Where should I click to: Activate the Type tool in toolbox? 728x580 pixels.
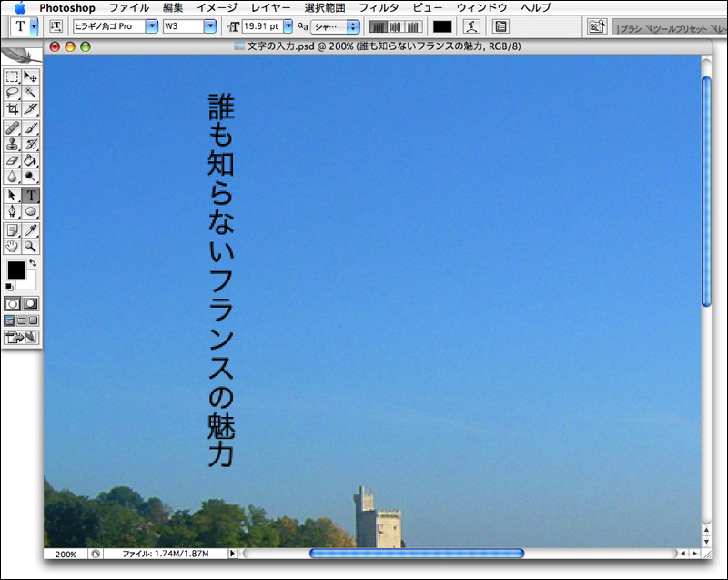(x=30, y=195)
